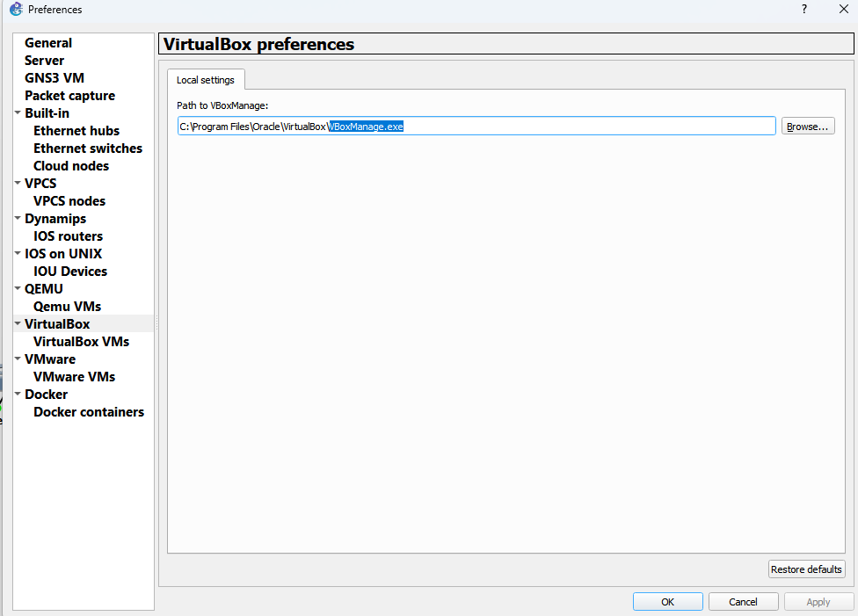Select IOS on UNIX category

63,253
